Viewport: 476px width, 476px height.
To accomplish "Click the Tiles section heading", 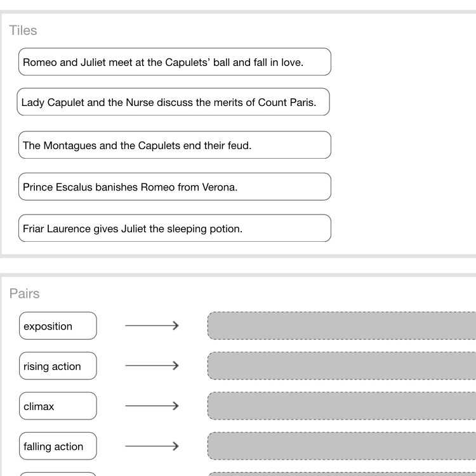I will pyautogui.click(x=23, y=30).
